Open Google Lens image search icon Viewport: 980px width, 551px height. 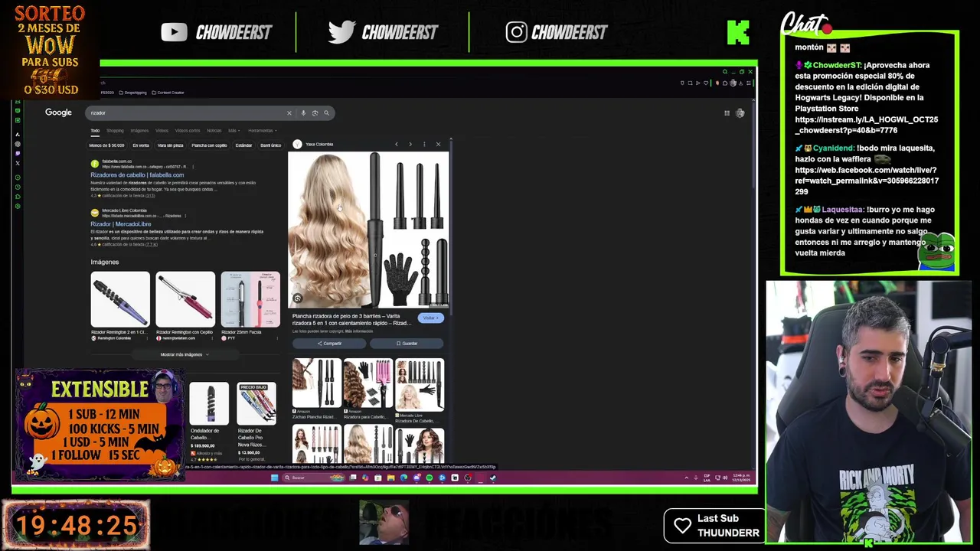pos(315,113)
